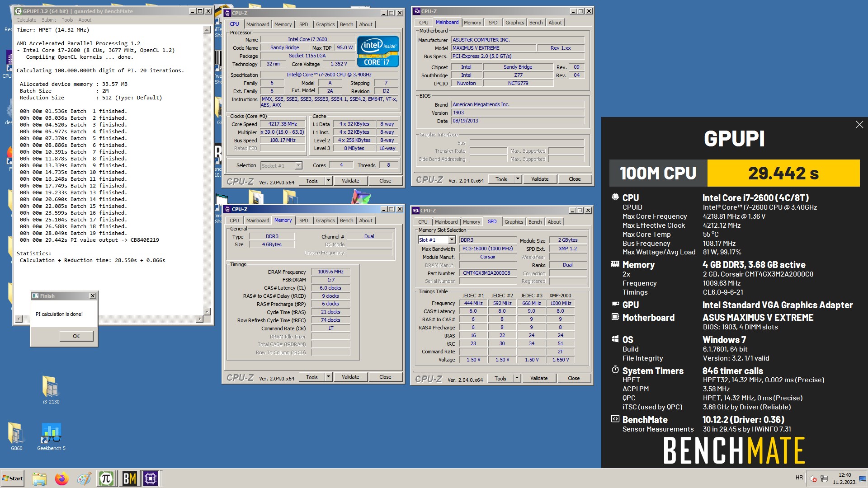Viewport: 868px width, 488px height.
Task: Click Validate in the Mainboard window
Action: pos(540,179)
